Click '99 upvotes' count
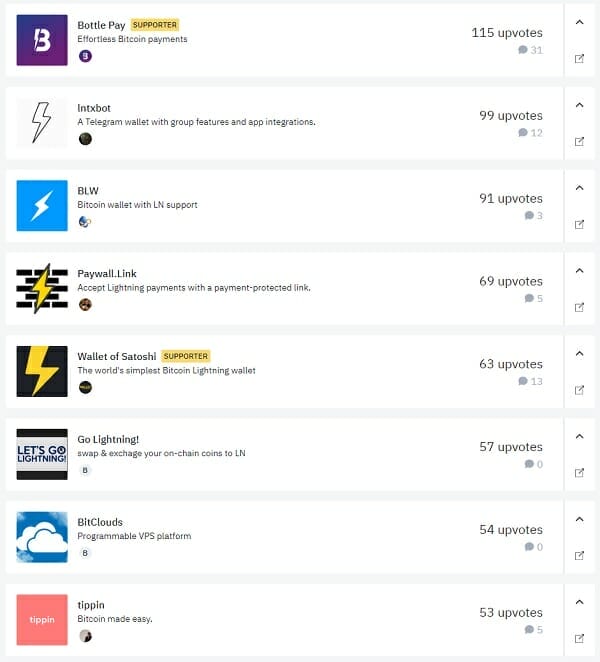600x662 pixels. coord(511,116)
